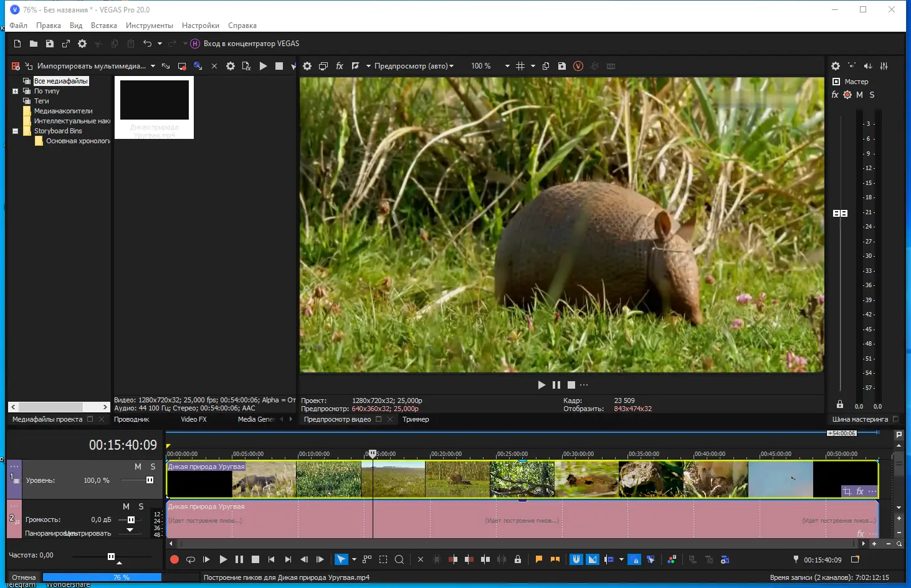This screenshot has width=911, height=588.
Task: Open the Zoom edit tool magnifier
Action: [399, 559]
